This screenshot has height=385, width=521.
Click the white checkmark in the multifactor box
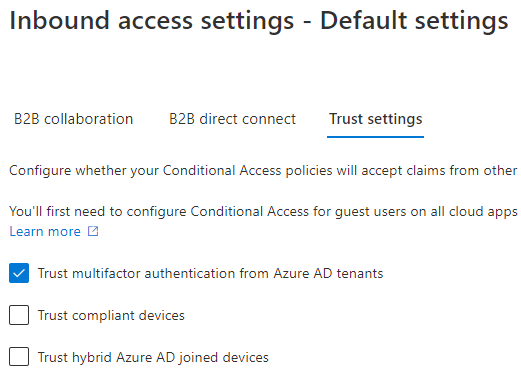click(x=19, y=273)
